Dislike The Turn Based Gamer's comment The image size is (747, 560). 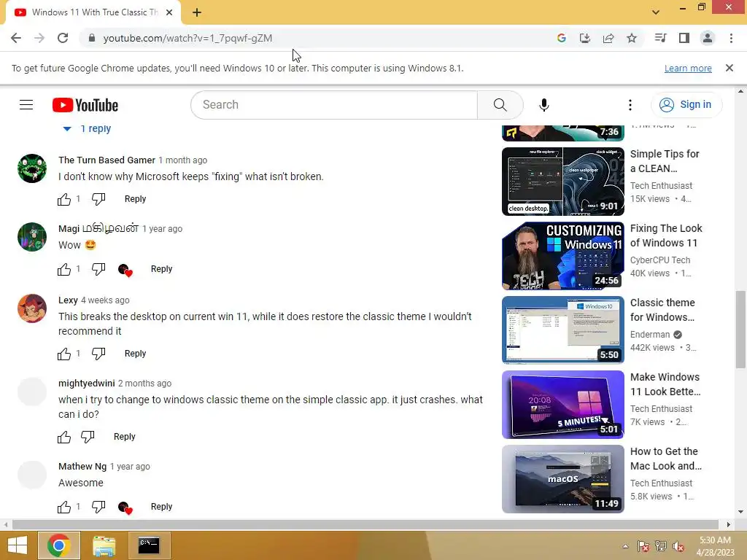click(98, 199)
